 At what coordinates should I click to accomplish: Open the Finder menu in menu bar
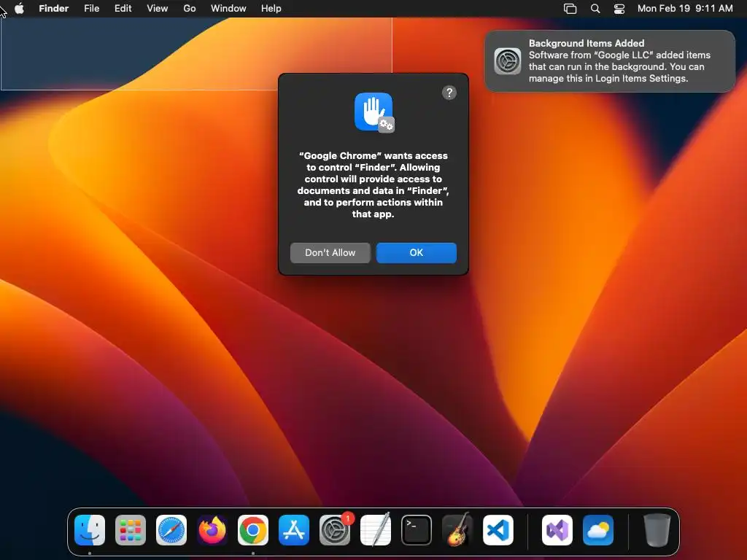click(x=53, y=9)
